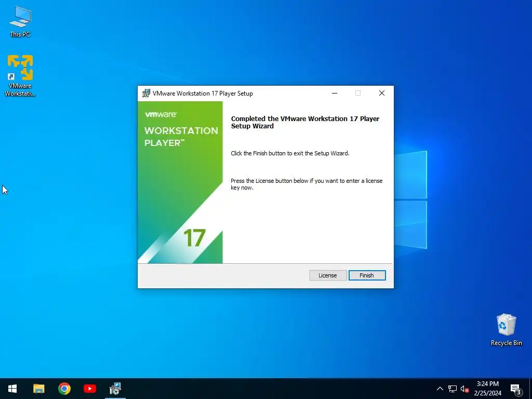532x399 pixels.
Task: Open network status tray icon
Action: pos(453,389)
